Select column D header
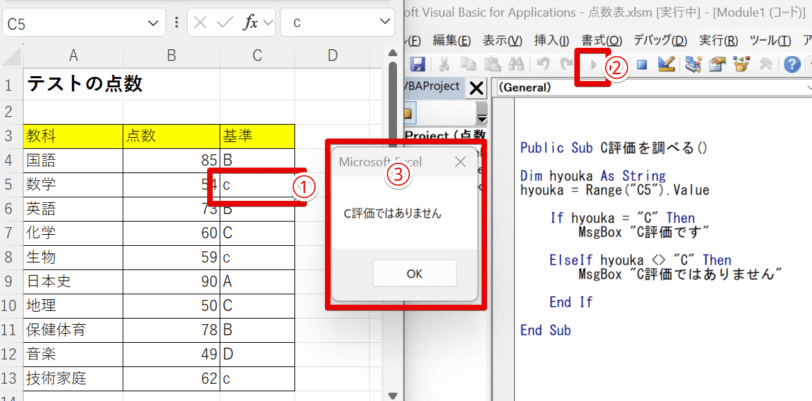Image resolution: width=812 pixels, height=401 pixels. coord(332,56)
